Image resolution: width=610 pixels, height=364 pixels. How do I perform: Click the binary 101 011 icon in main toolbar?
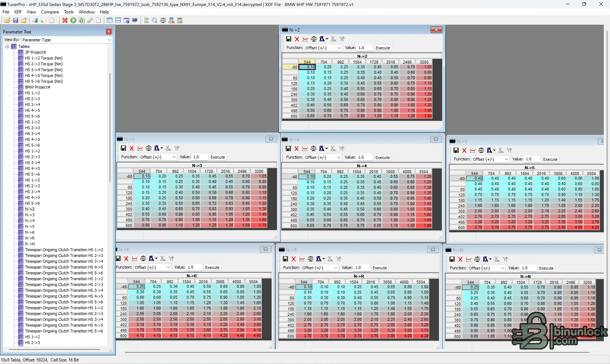[147, 20]
